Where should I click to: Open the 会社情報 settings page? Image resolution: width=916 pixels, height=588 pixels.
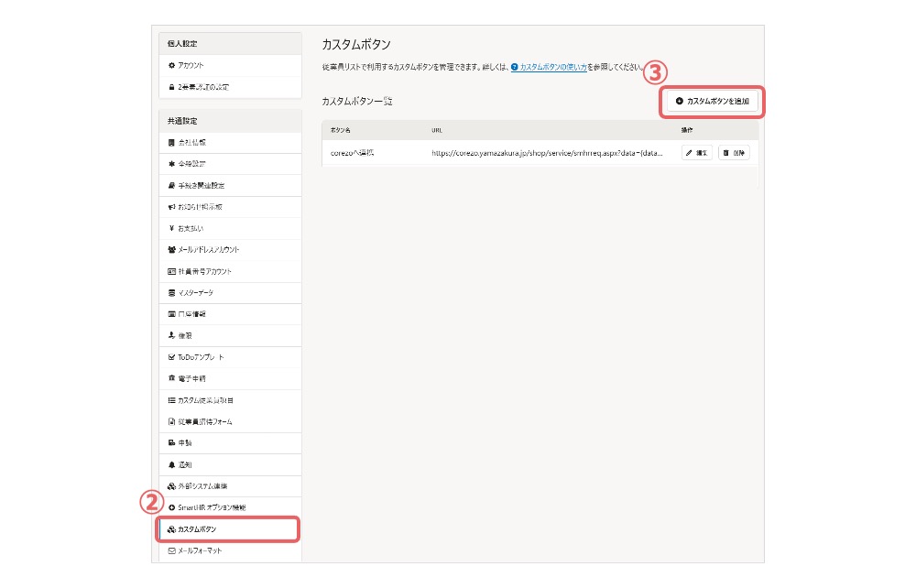pos(191,143)
